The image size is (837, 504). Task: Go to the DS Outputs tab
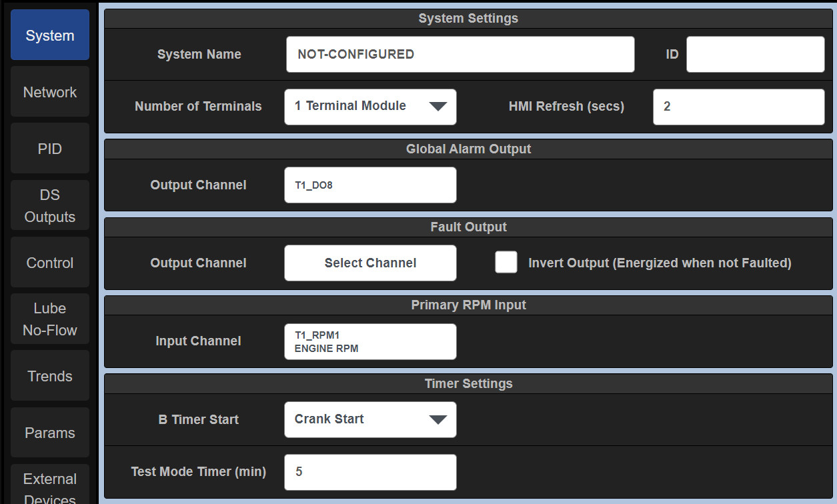click(x=50, y=205)
